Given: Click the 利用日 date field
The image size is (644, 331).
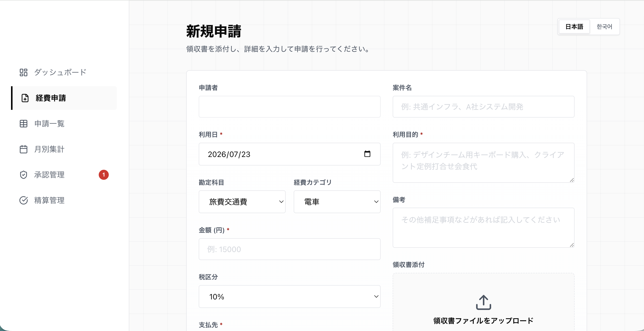Looking at the screenshot, I should [x=290, y=154].
